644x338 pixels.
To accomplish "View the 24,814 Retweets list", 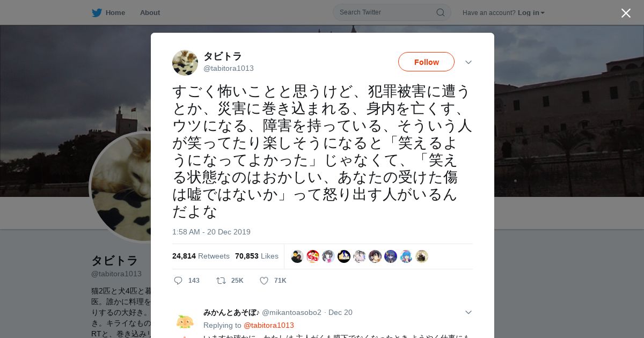I will point(201,256).
